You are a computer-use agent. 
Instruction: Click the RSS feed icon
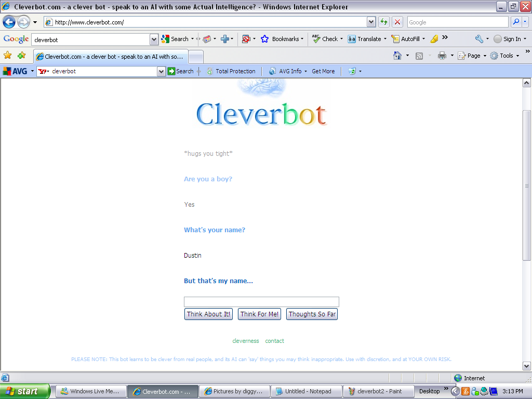(x=419, y=56)
